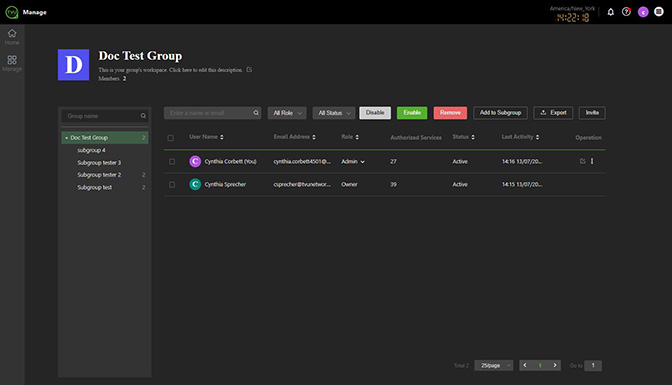This screenshot has width=672, height=385.
Task: Go to Home in the sidebar
Action: [12, 37]
